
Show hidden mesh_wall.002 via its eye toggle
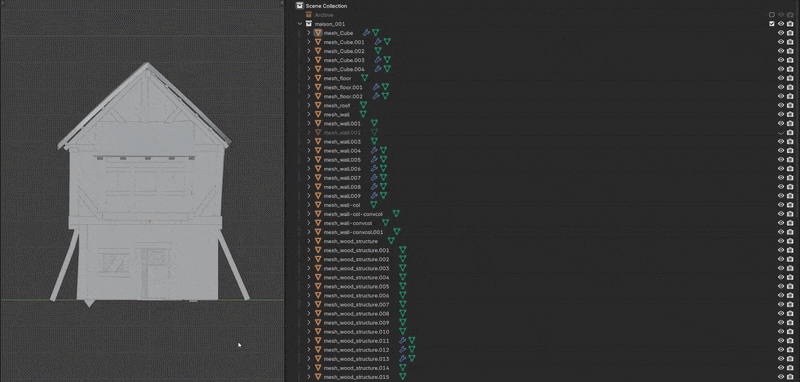[x=781, y=133]
